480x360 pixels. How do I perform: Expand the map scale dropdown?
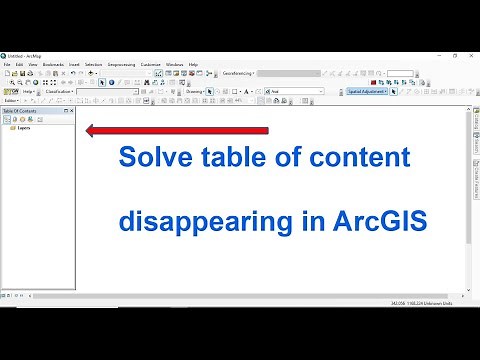pyautogui.click(x=149, y=73)
